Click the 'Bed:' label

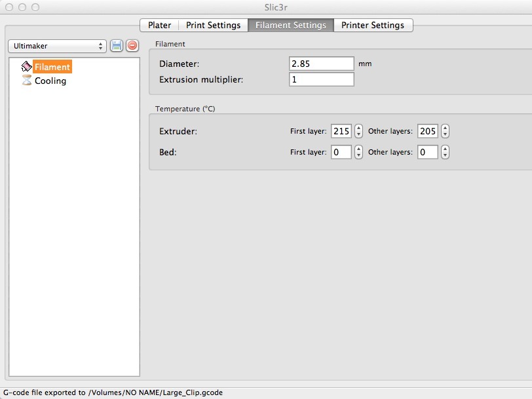168,152
